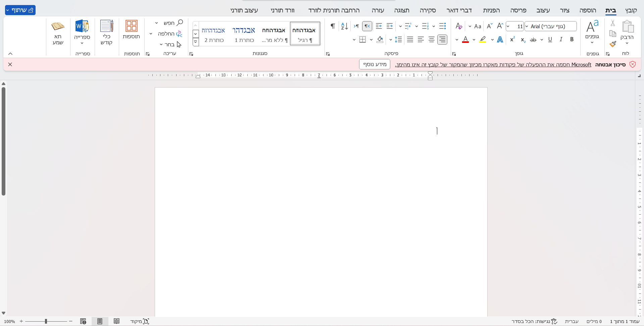This screenshot has height=326, width=644.
Task: Click the More Info (מידע נוסף) button
Action: (375, 64)
